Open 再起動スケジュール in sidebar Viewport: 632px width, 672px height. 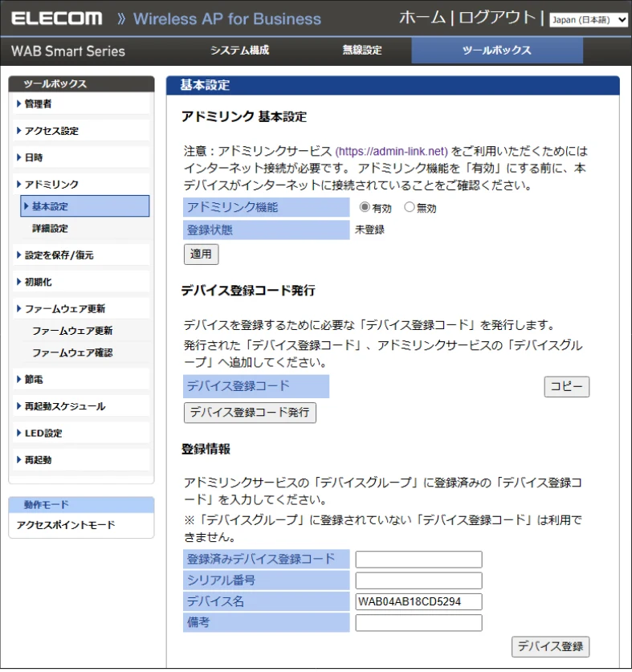tap(81, 406)
